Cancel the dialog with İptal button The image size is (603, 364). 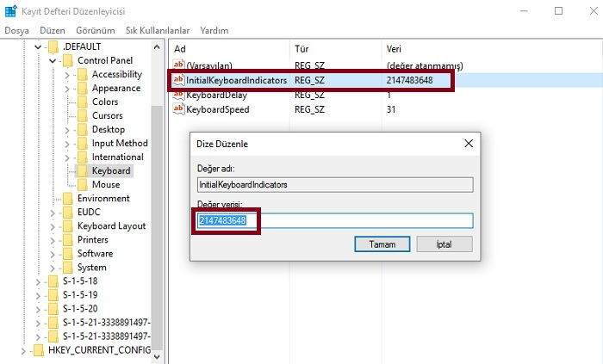[444, 244]
